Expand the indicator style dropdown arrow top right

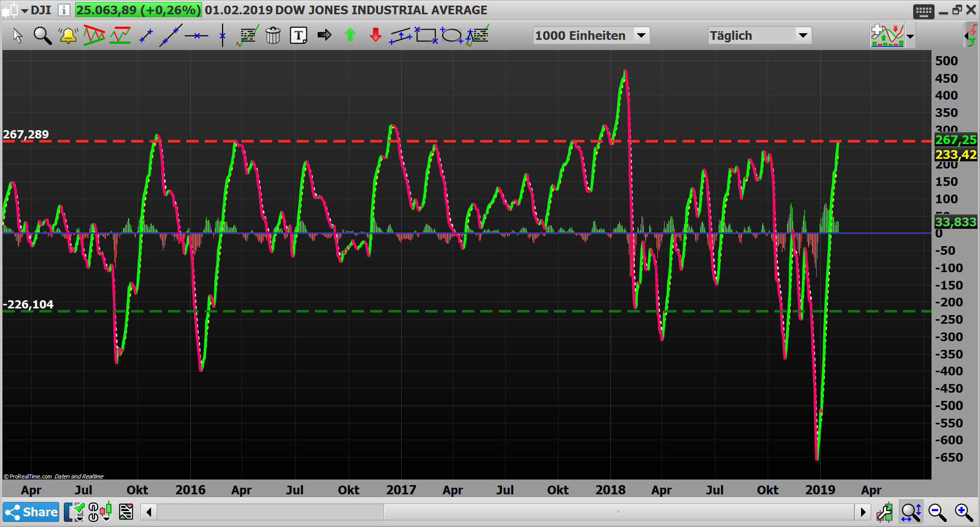pos(911,37)
